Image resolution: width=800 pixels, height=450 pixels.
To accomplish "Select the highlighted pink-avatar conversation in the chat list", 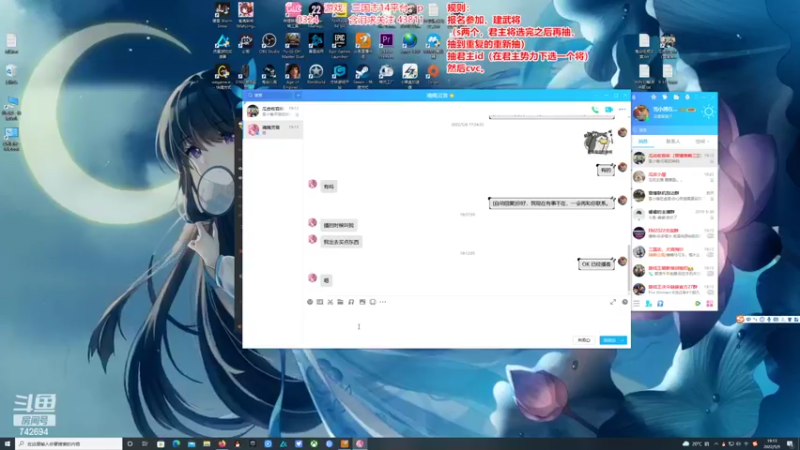I will pyautogui.click(x=273, y=130).
